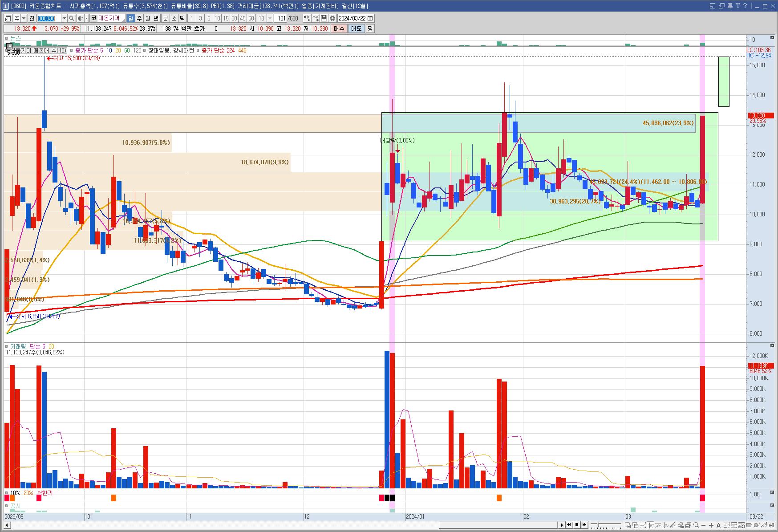
Task: Toggle the 전 button next to 주
Action: (32, 18)
